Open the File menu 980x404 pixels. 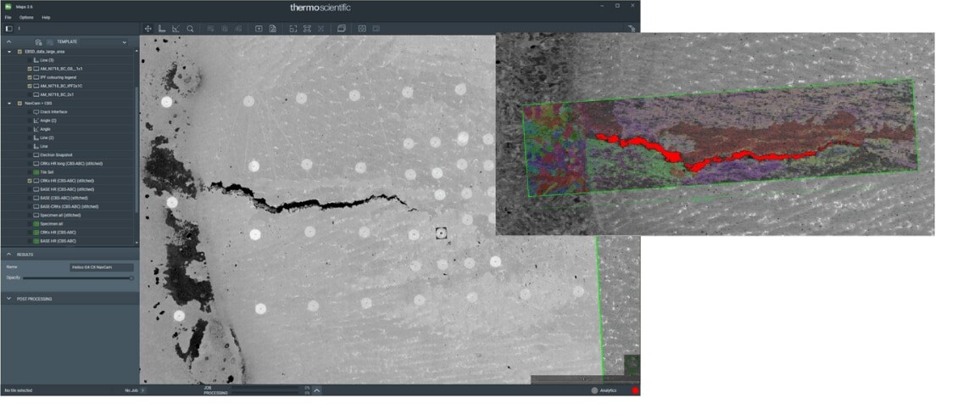click(8, 18)
